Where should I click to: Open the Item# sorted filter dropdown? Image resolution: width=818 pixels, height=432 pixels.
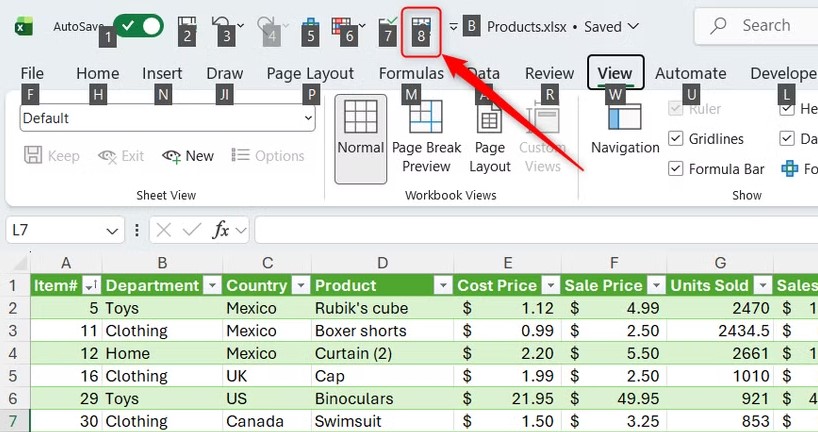click(x=91, y=285)
